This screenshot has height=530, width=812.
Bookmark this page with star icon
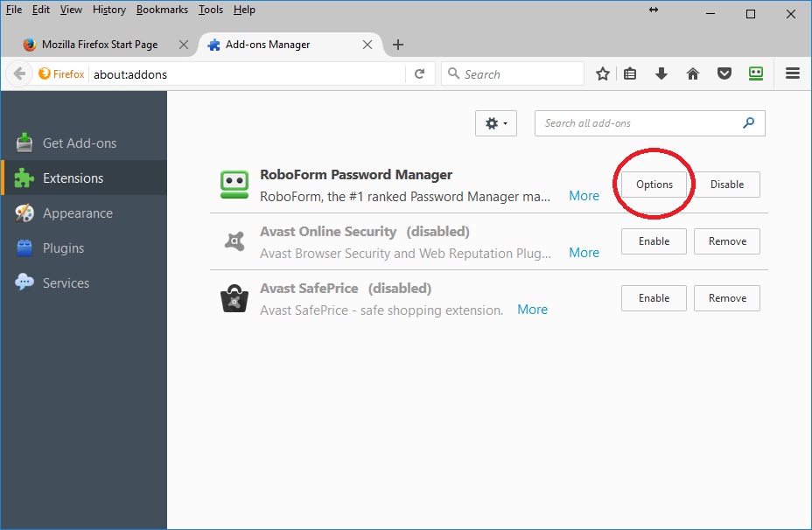(x=603, y=74)
